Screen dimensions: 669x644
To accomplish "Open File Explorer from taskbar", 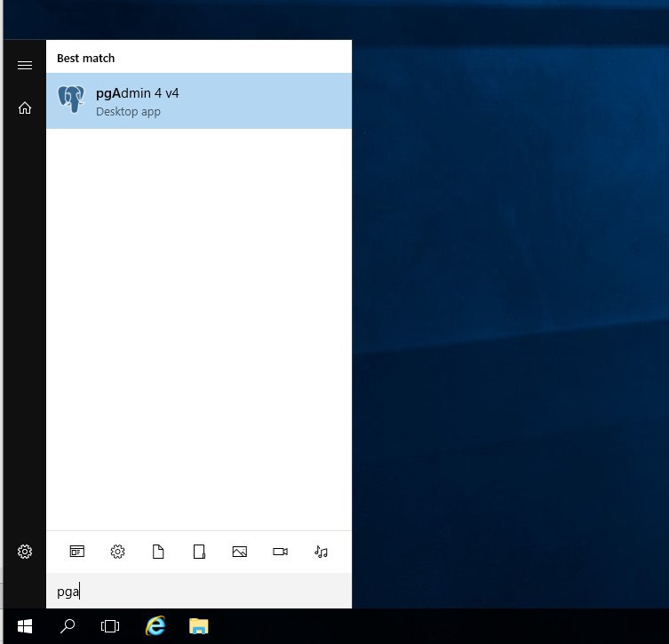I will coord(199,626).
